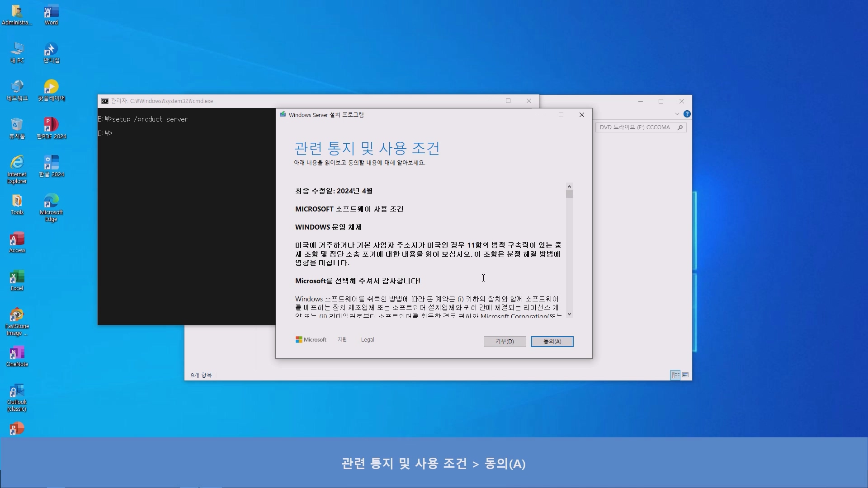Switch Explorer to details view icon
The image size is (868, 488).
[x=675, y=375]
